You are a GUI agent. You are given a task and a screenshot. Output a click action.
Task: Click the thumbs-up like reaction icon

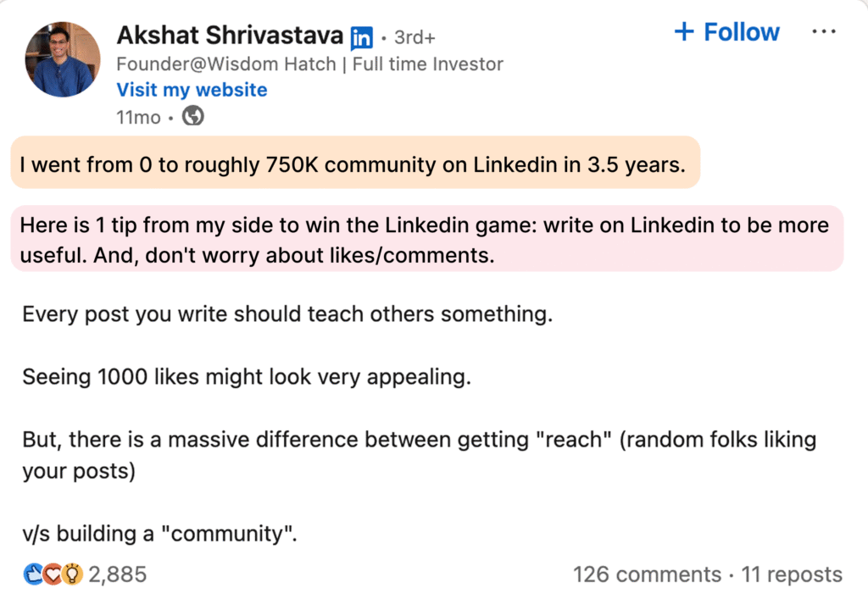tap(33, 574)
